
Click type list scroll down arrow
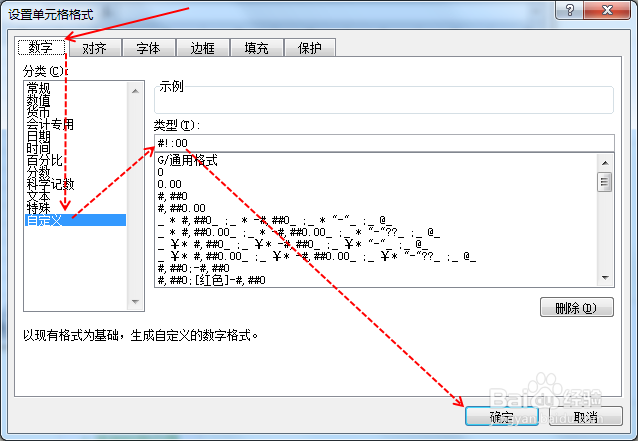(x=605, y=278)
